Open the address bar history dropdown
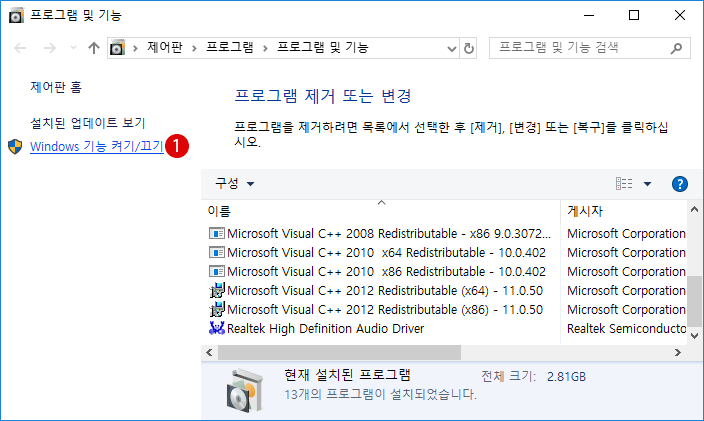This screenshot has height=421, width=704. click(452, 48)
